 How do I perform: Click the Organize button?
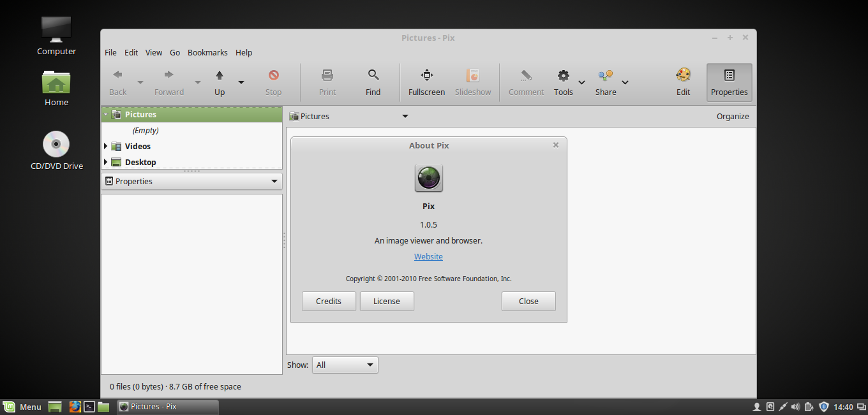point(733,116)
